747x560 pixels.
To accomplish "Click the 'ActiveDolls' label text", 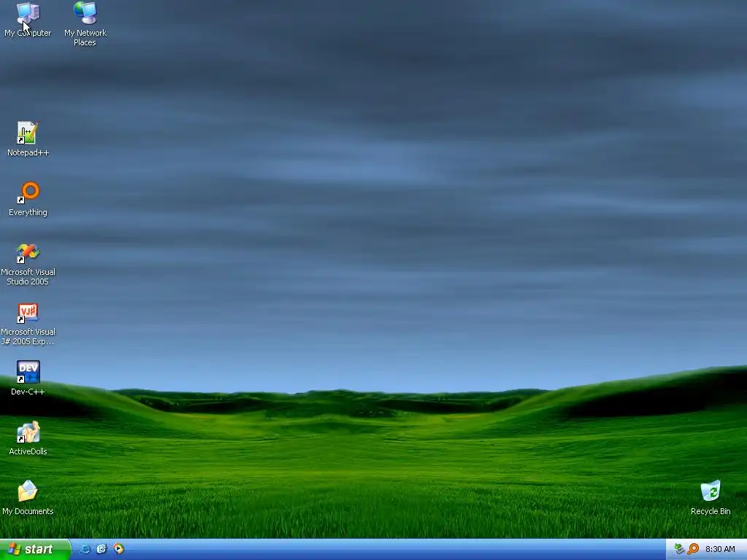I will coord(28,451).
